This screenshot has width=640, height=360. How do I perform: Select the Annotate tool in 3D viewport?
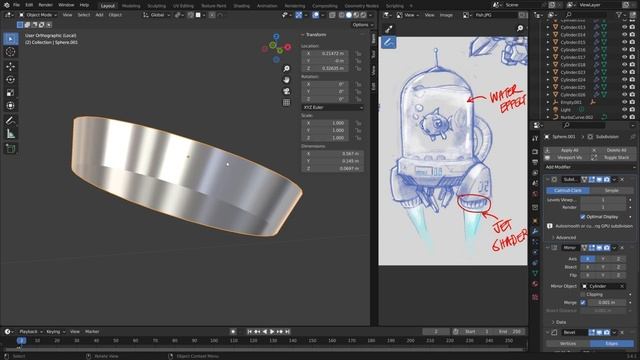(11, 120)
